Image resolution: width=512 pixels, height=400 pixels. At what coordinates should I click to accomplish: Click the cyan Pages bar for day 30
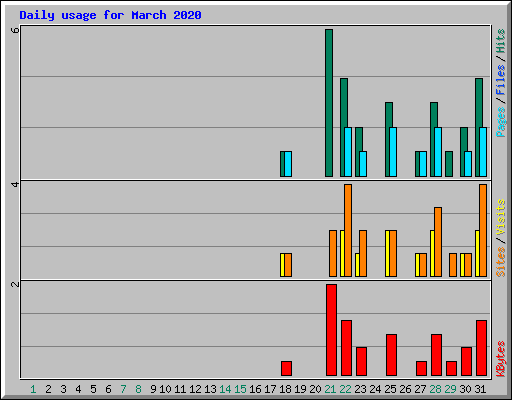[468, 164]
